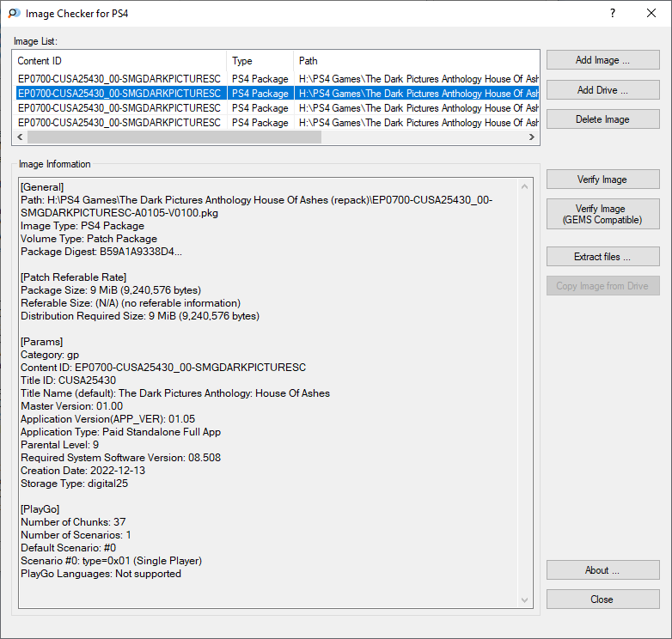This screenshot has width=672, height=639.
Task: Click 'Storage Type: digital25' line
Action: (x=74, y=483)
